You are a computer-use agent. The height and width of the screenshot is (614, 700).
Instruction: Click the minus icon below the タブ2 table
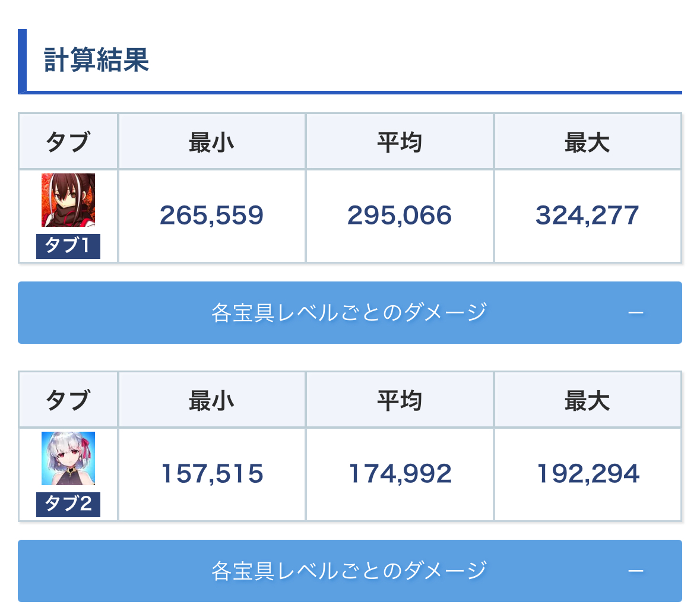[x=635, y=571]
